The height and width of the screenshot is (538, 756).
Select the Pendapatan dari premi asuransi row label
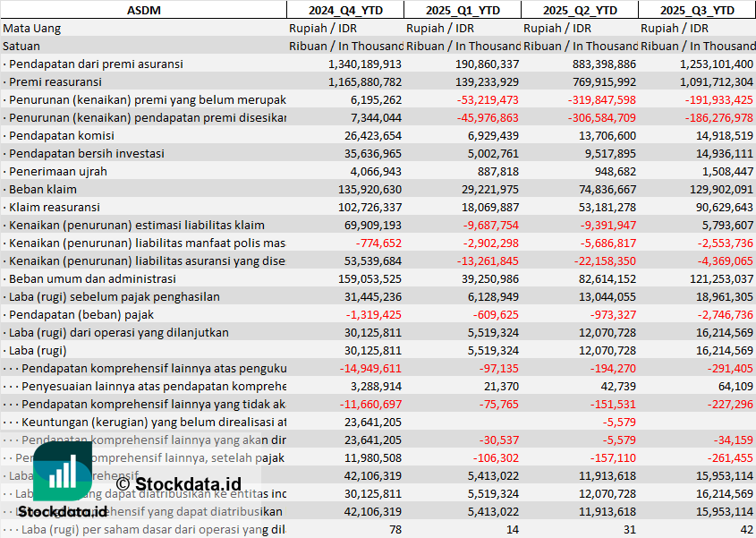coord(96,64)
